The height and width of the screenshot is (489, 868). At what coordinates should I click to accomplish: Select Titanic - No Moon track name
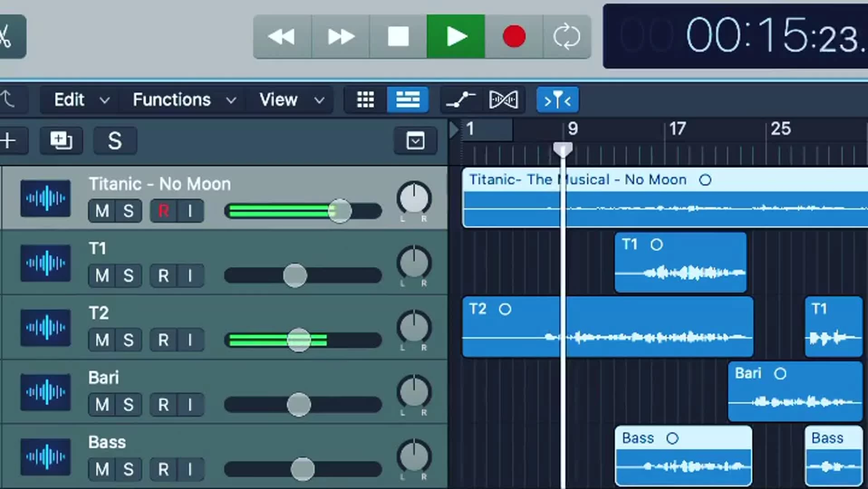pos(159,184)
